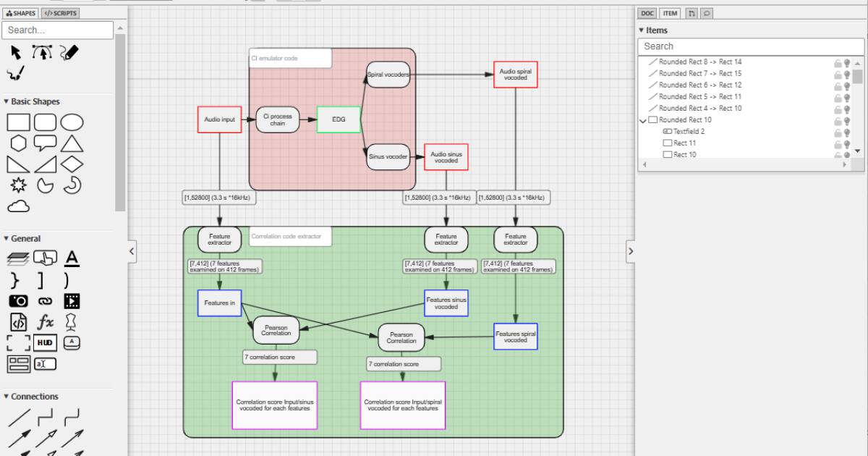This screenshot has height=456, width=868.
Task: Collapse the left shapes panel with arrow button
Action: (131, 251)
